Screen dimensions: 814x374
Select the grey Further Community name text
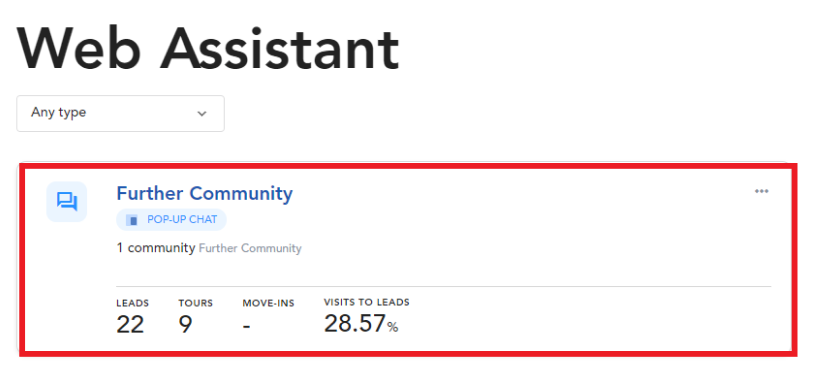(250, 248)
